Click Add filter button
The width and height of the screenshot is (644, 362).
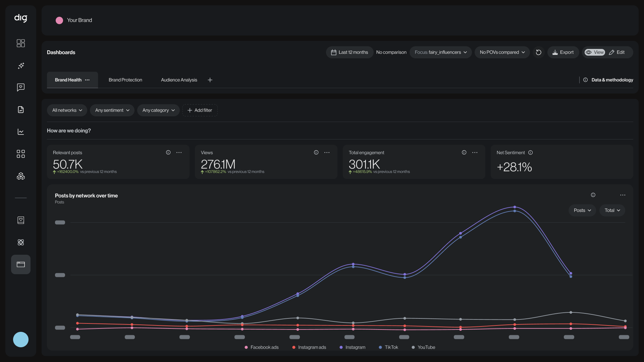pos(200,110)
